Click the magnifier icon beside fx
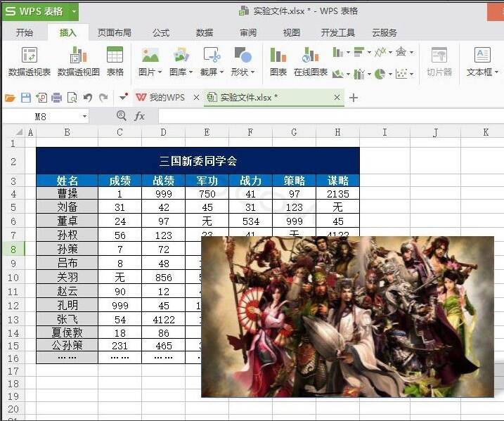The width and height of the screenshot is (504, 421). point(121,116)
